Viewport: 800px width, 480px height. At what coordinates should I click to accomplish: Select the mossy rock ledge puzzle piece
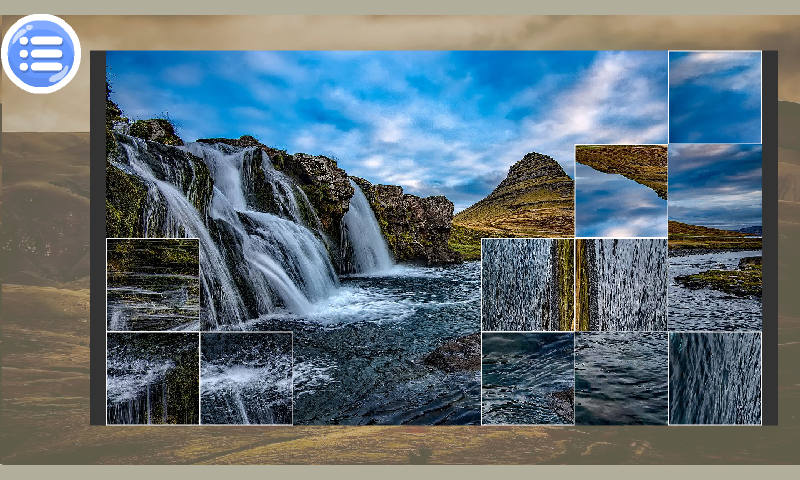point(153,285)
